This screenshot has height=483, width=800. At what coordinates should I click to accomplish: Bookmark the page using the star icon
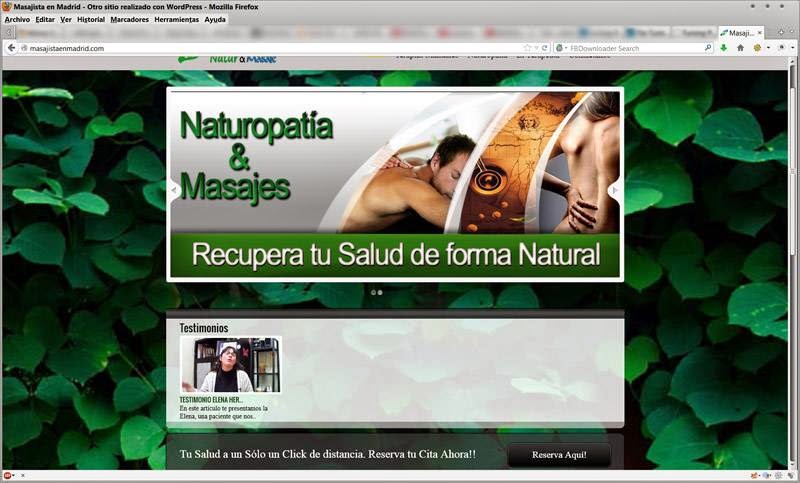point(527,48)
